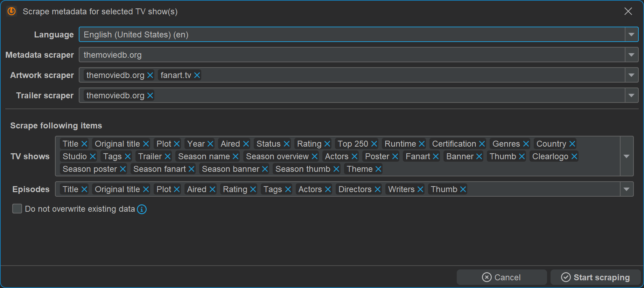Remove Theme tag from TV shows

pyautogui.click(x=378, y=169)
